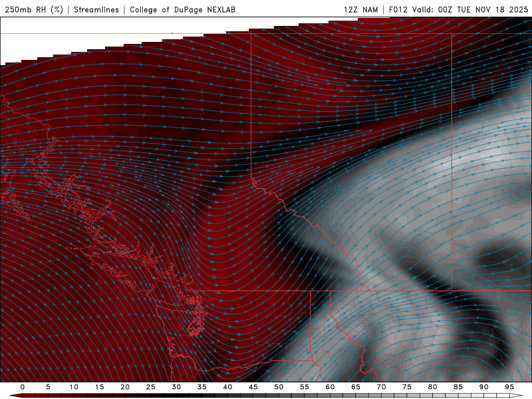The width and height of the screenshot is (532, 399).
Task: Click the colorbar label "75"
Action: point(407,387)
